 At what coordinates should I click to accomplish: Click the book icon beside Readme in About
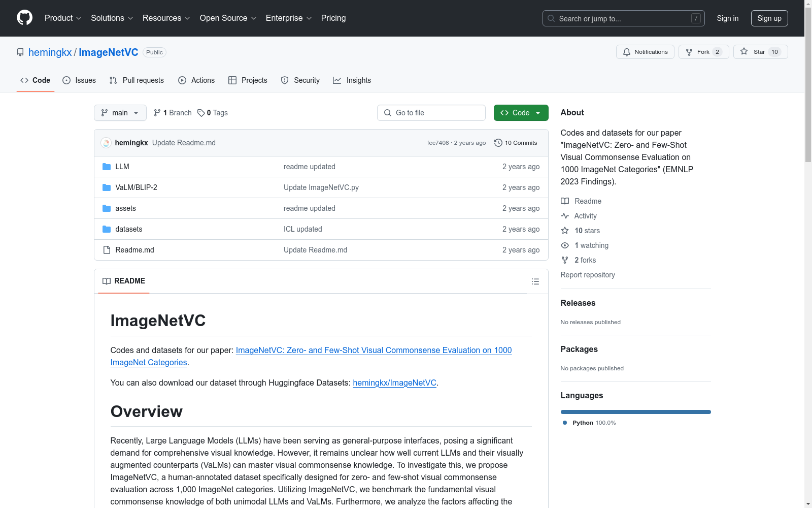click(565, 201)
